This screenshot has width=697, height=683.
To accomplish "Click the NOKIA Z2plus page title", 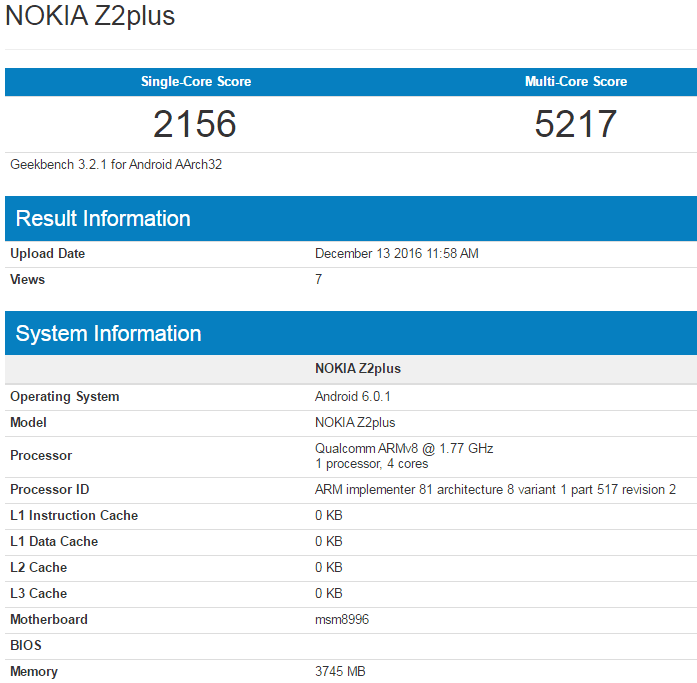I will (90, 18).
